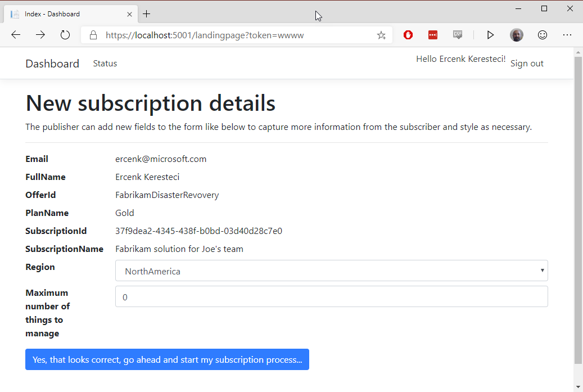Screen dimensions: 583x392
Task: Reload the landing page
Action: coord(65,35)
